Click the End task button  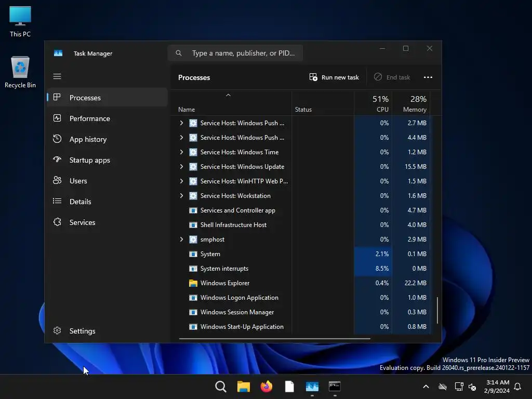(392, 77)
